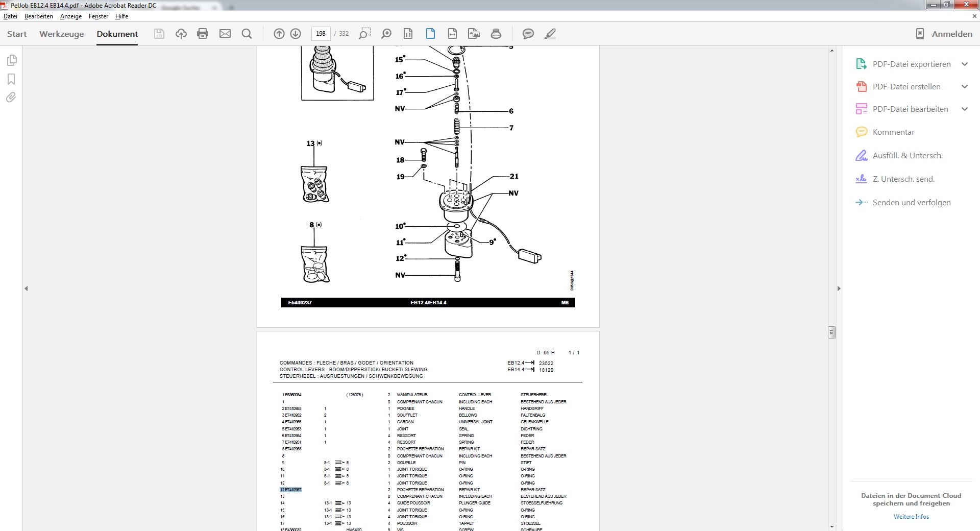The width and height of the screenshot is (980, 531).
Task: Click the zoom out magnifier icon
Action: tap(386, 34)
